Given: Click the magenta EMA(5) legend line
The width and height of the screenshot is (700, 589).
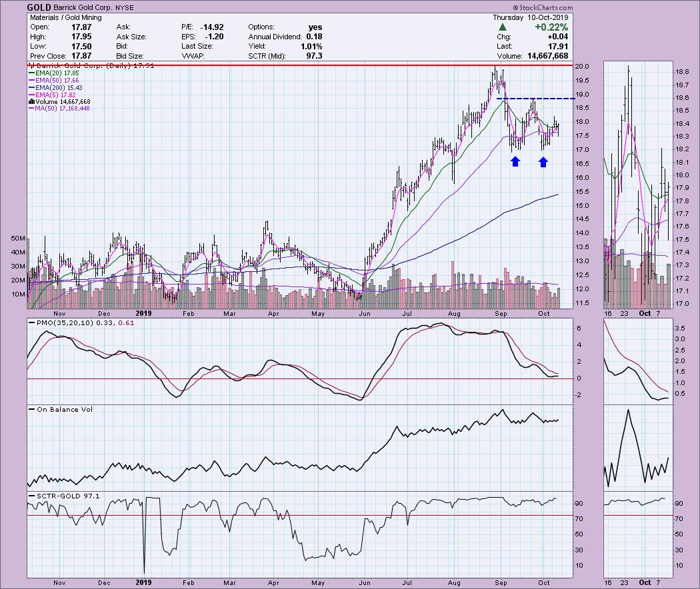Looking at the screenshot, I should [32, 95].
